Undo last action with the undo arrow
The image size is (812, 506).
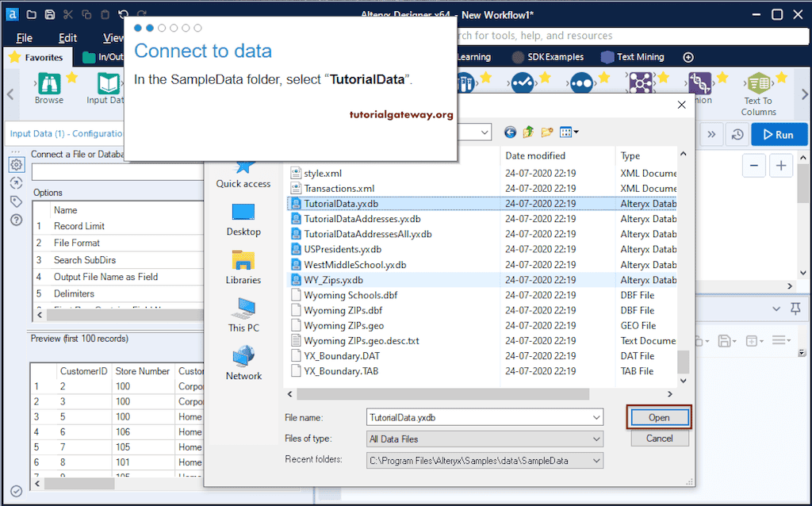click(123, 14)
